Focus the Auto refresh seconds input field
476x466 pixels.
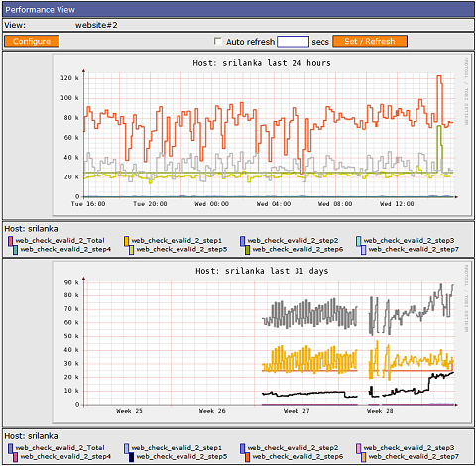(293, 42)
